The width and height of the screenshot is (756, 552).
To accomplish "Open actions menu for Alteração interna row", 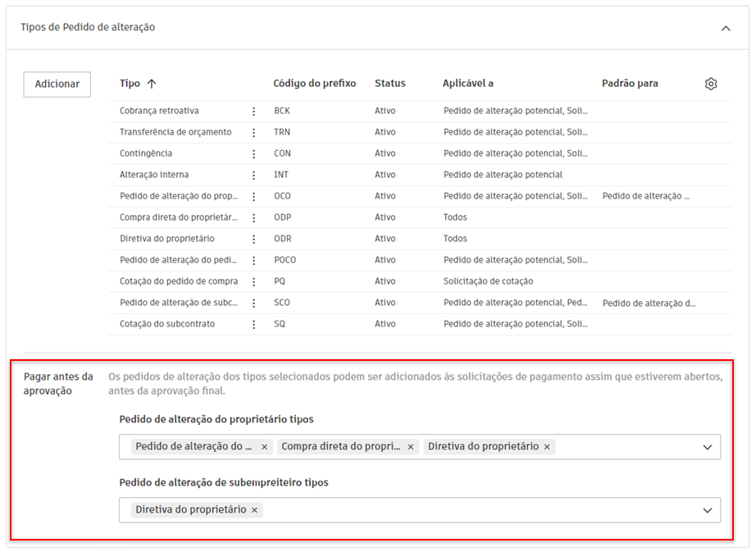I will point(254,175).
